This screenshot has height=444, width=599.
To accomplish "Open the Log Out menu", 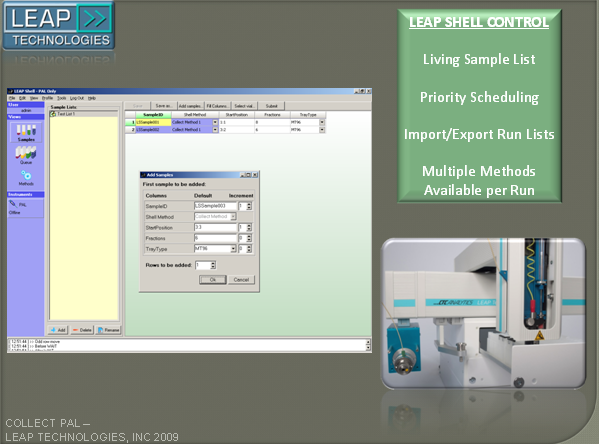I will point(77,98).
